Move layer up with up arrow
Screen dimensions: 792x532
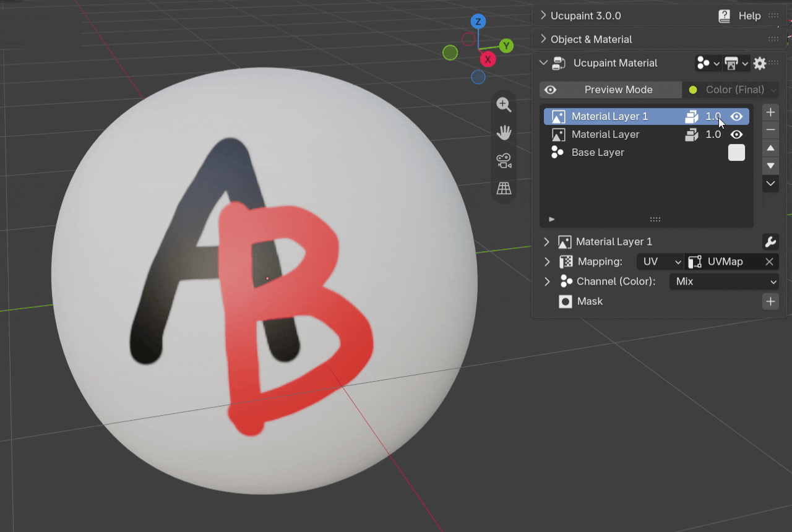coord(770,148)
